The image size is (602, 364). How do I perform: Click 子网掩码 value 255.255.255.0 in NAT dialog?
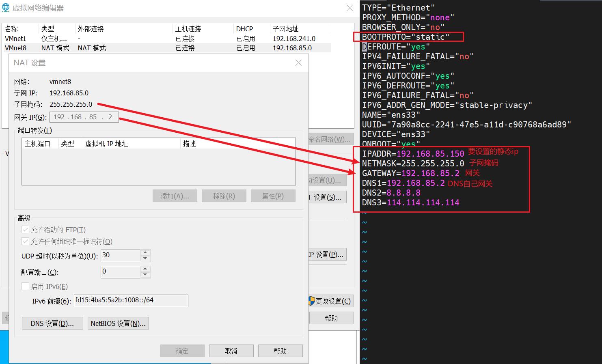[71, 104]
